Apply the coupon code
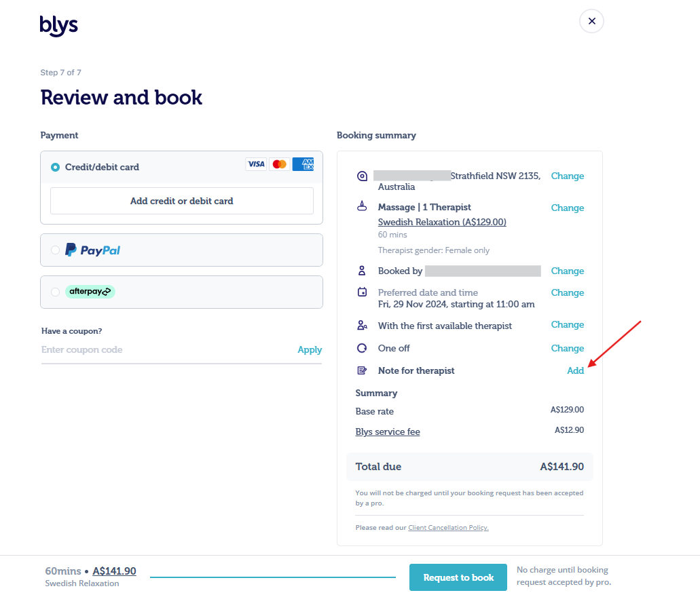Image resolution: width=700 pixels, height=595 pixels. coord(310,349)
